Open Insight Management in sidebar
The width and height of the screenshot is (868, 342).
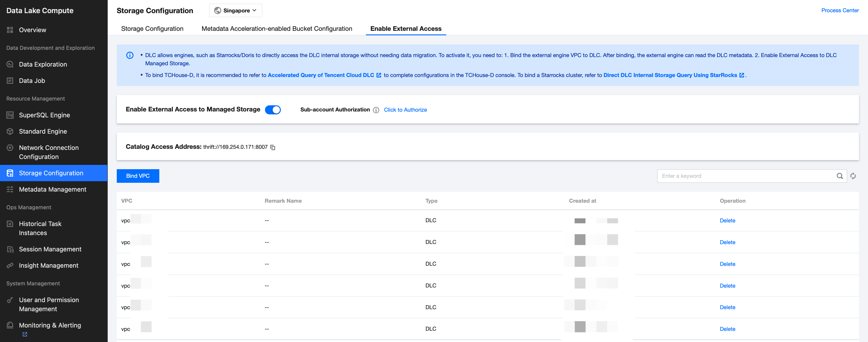pos(48,265)
